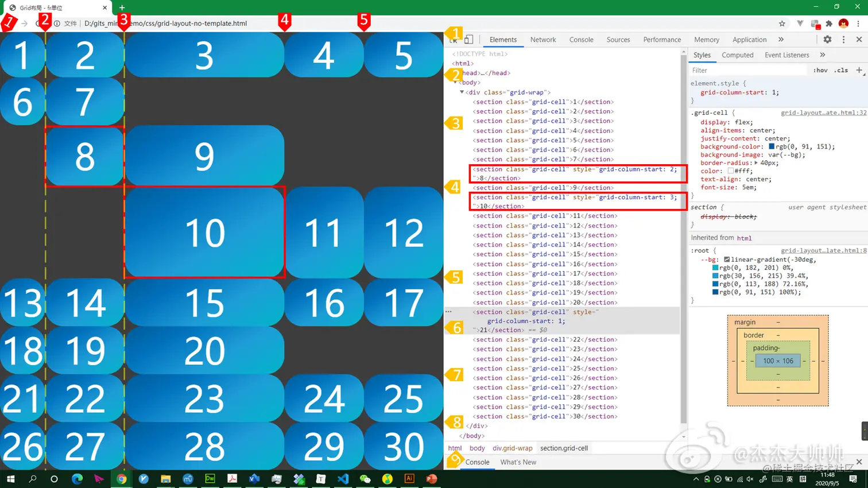
Task: Expand border-radius shorthand triangle
Action: (x=756, y=163)
